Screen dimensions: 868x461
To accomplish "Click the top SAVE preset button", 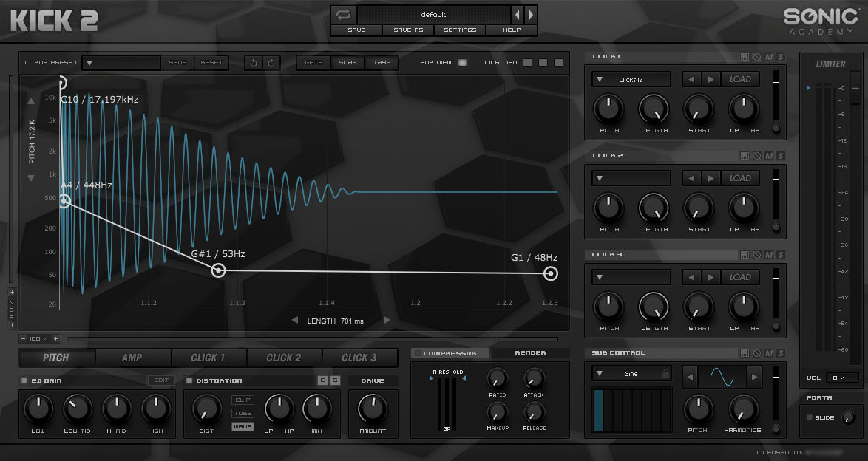I will click(x=356, y=30).
